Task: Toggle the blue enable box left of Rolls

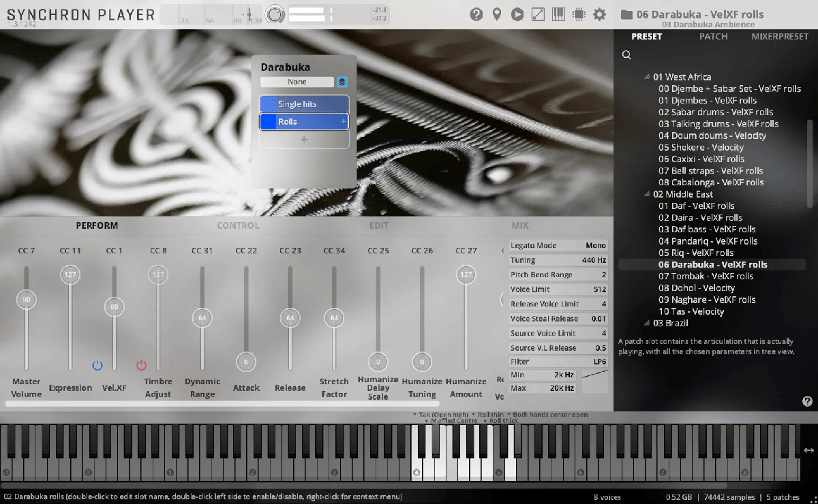Action: (268, 122)
